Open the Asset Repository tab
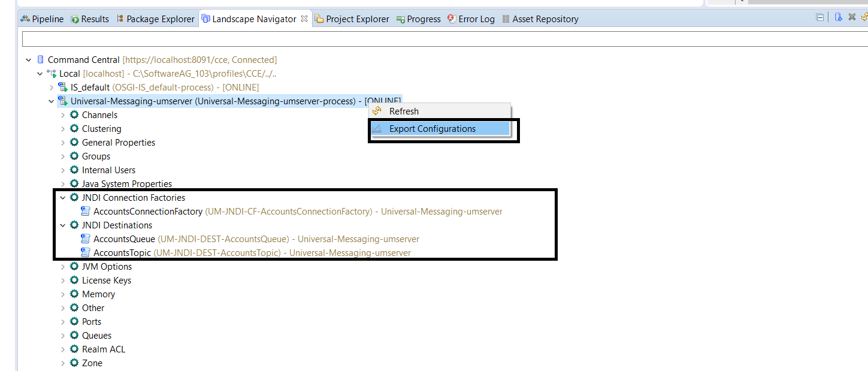The width and height of the screenshot is (868, 371). point(540,19)
